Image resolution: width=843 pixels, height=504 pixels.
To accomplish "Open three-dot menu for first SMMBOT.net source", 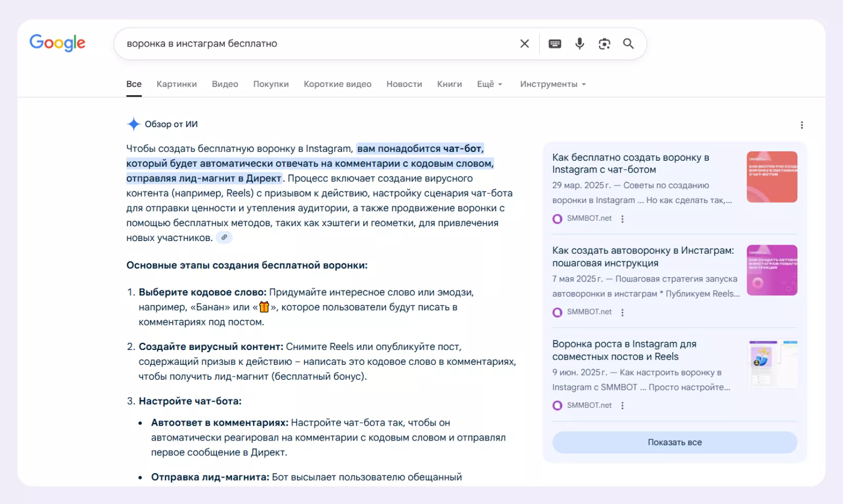I will tap(622, 219).
